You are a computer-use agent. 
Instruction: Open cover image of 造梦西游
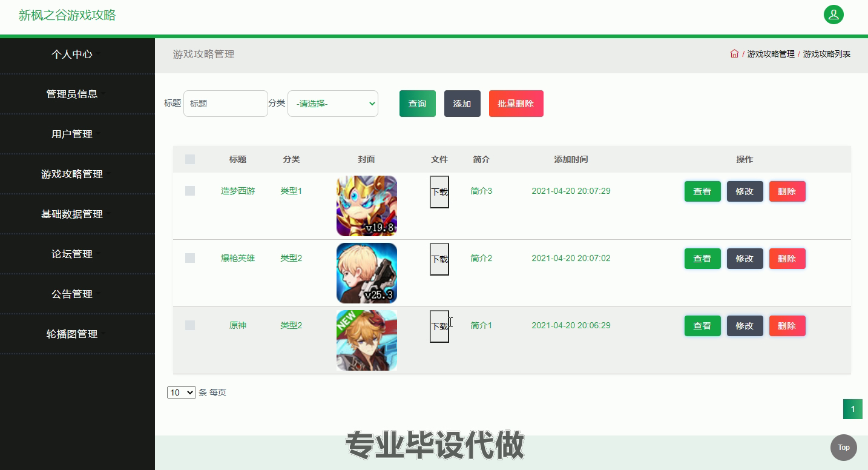367,206
